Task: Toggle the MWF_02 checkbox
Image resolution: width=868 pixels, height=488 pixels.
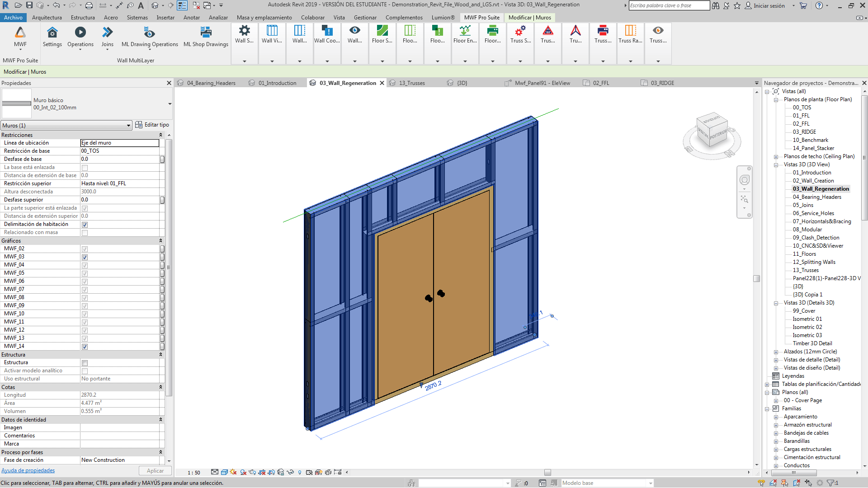Action: (85, 249)
